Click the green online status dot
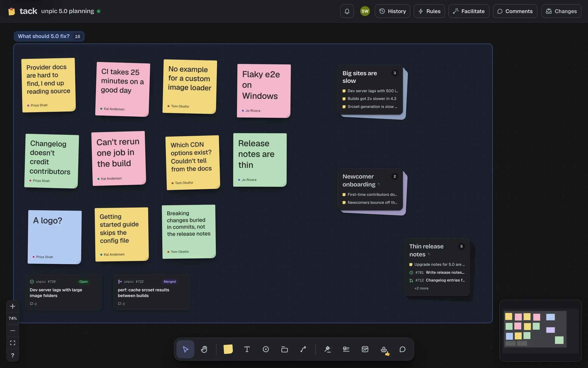The width and height of the screenshot is (588, 368). 98,11
